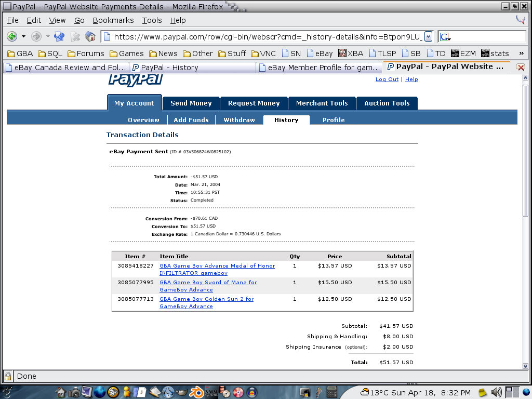Viewport: 532px width, 399px height.
Task: Go to the Home page icon
Action: point(90,36)
